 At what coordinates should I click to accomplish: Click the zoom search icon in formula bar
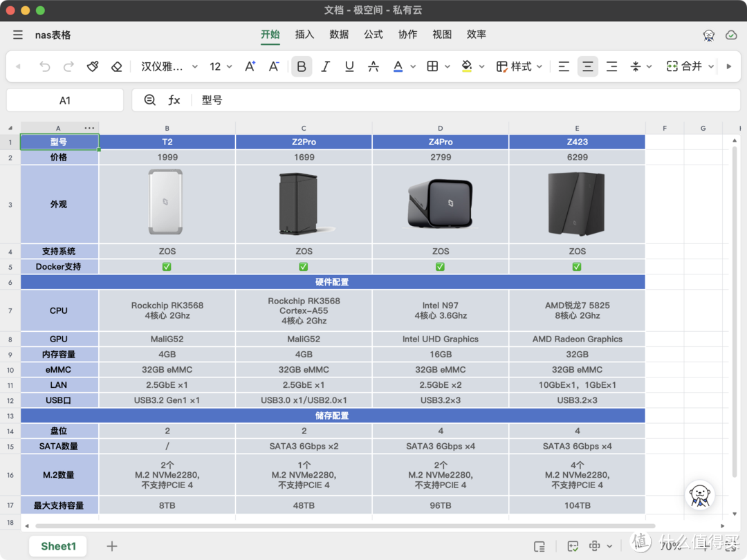(x=149, y=100)
